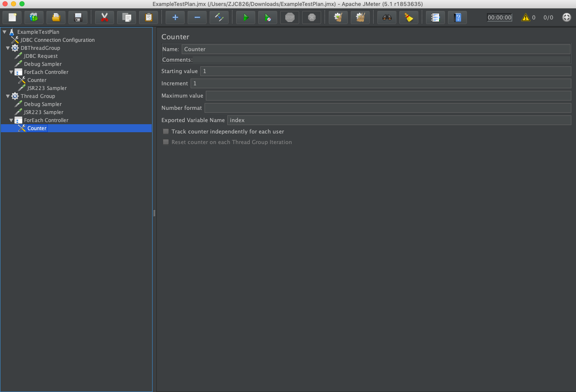Clear all results with double broom icon

tap(360, 17)
